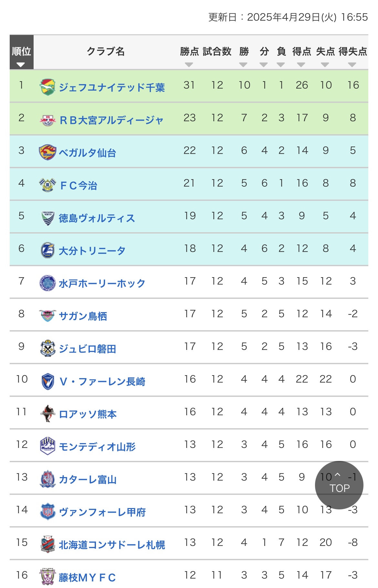Image resolution: width=378 pixels, height=588 pixels.
Task: Sort table by 失点 column arrow
Action: point(325,65)
